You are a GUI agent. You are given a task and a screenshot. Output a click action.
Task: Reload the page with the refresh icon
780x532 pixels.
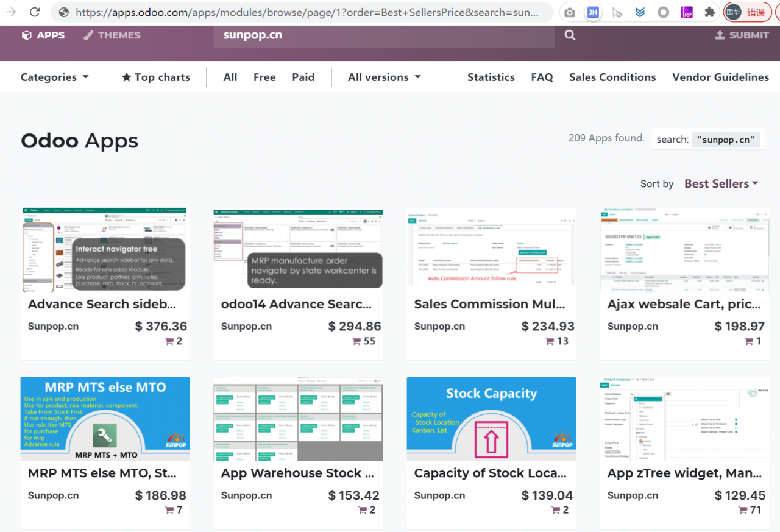(35, 12)
